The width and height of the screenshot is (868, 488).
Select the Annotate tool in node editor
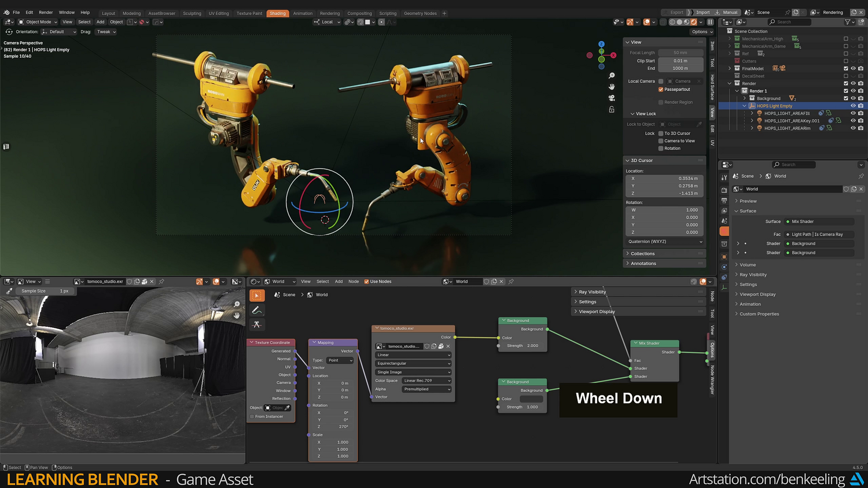[257, 310]
